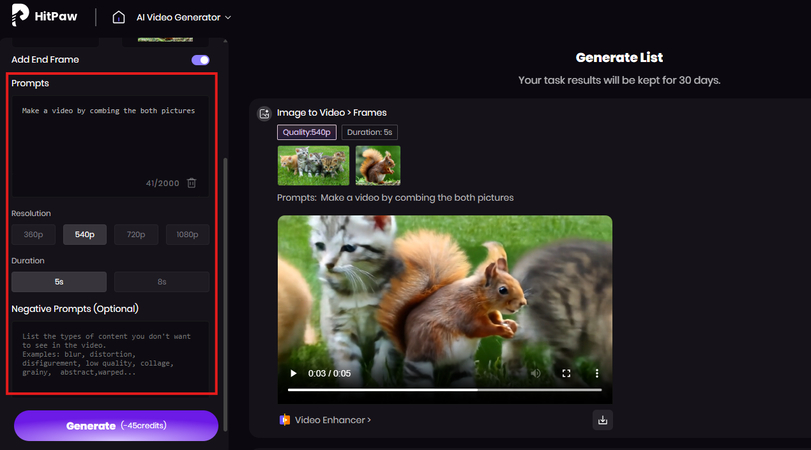Go to home via house icon
The image size is (811, 450).
[x=118, y=17]
